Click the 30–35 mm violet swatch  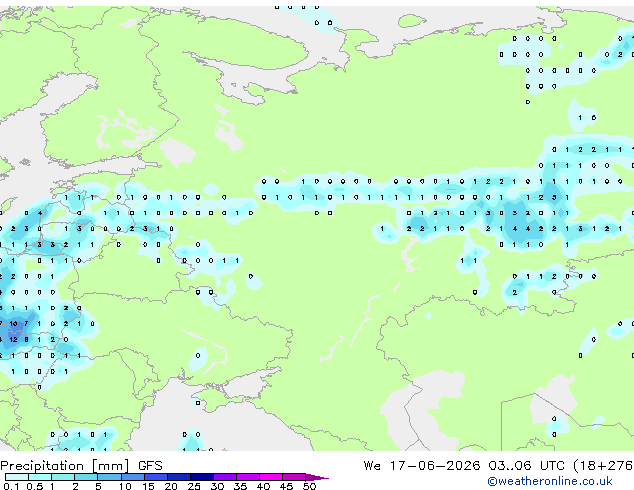click(x=225, y=477)
